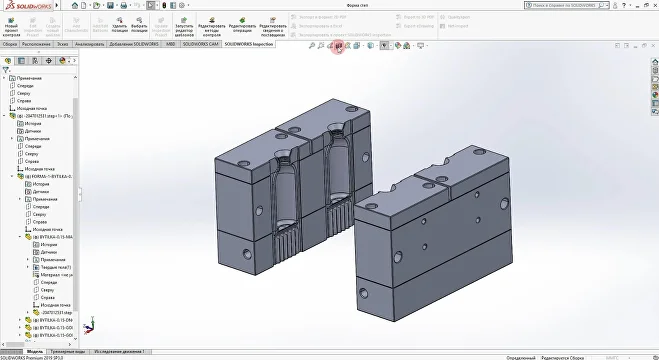Click Редактировать методы контроля
659x360 pixels.
(x=212, y=27)
